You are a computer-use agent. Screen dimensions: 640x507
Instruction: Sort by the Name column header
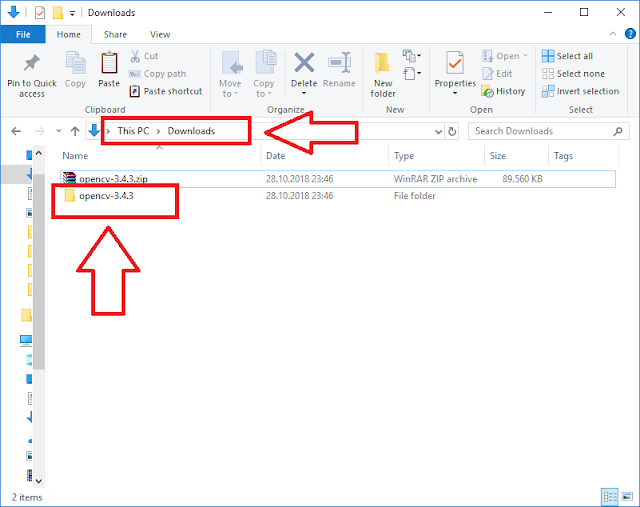(x=75, y=156)
